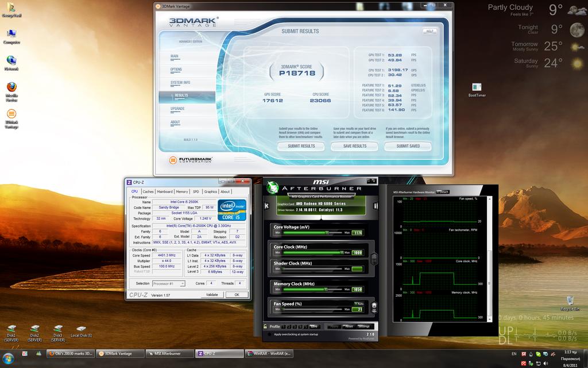Image resolution: width=588 pixels, height=368 pixels.
Task: Switch to CPU-Z Mainboard tab
Action: coord(165,191)
